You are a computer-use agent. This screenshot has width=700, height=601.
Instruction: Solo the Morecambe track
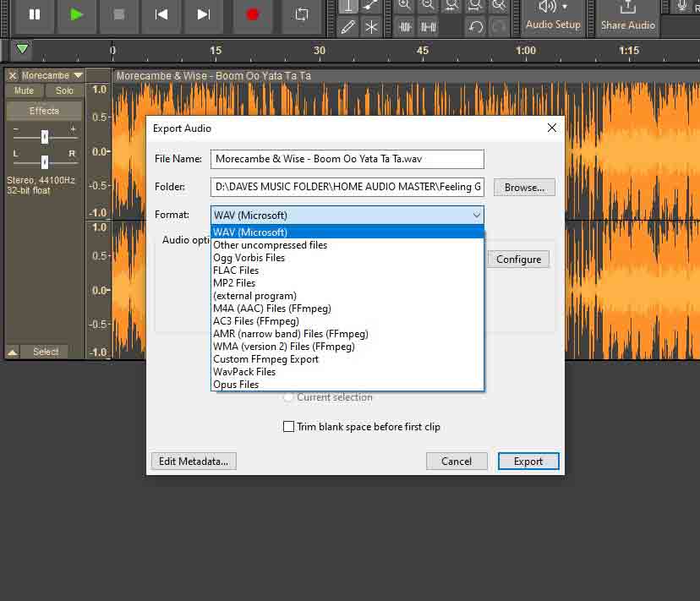(64, 90)
